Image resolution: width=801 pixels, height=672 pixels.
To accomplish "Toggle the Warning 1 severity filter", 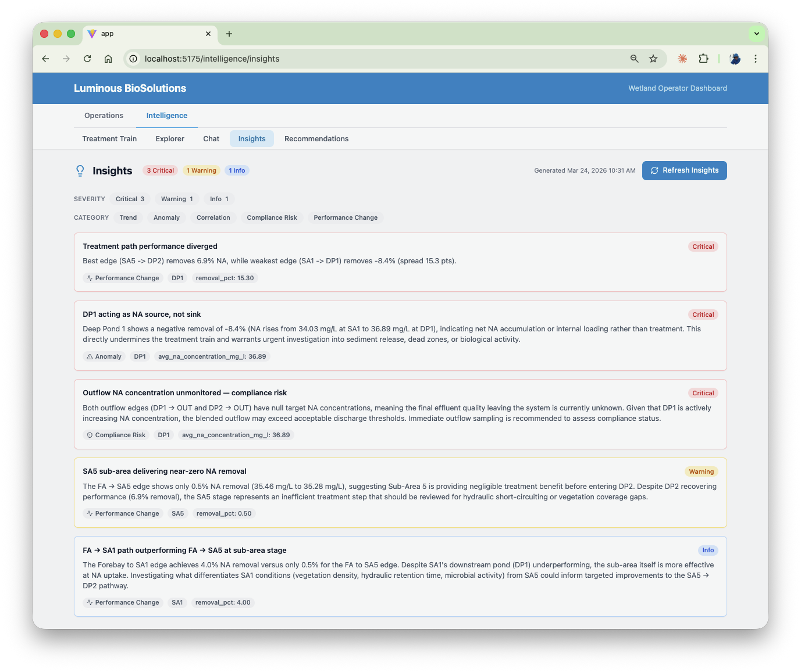I will [177, 199].
